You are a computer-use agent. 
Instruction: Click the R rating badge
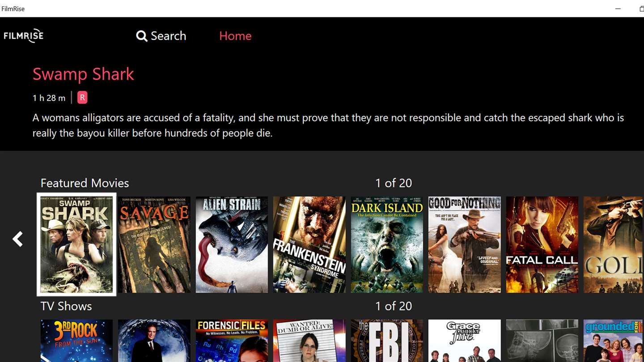coord(82,97)
